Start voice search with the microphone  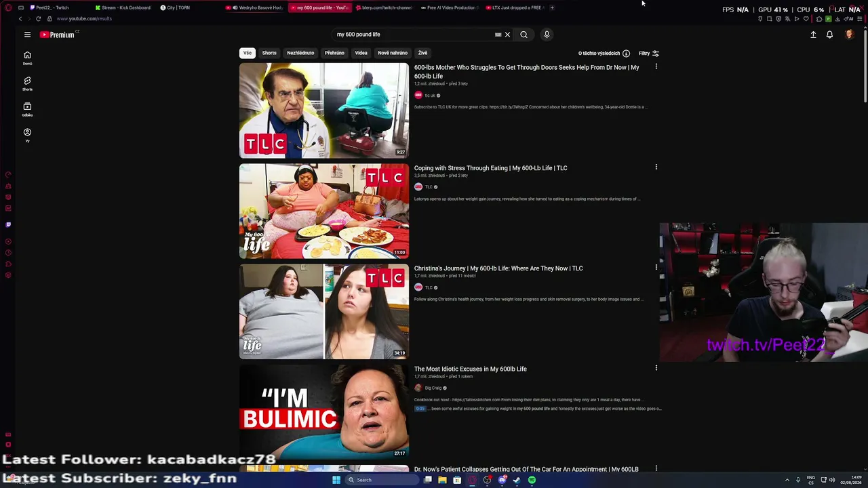click(x=547, y=35)
